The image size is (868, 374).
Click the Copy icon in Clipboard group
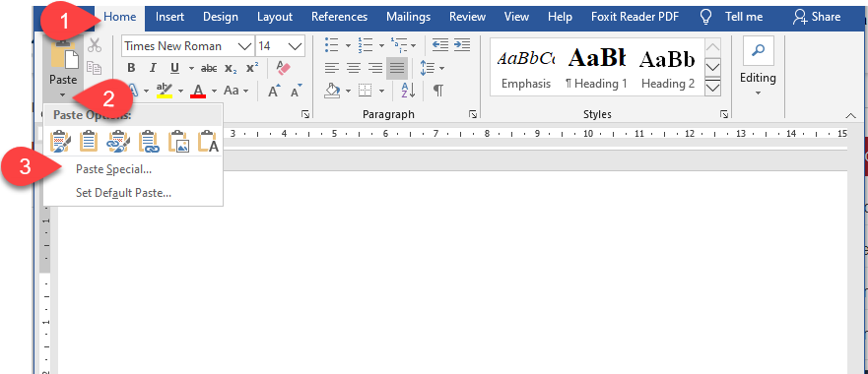coord(95,68)
